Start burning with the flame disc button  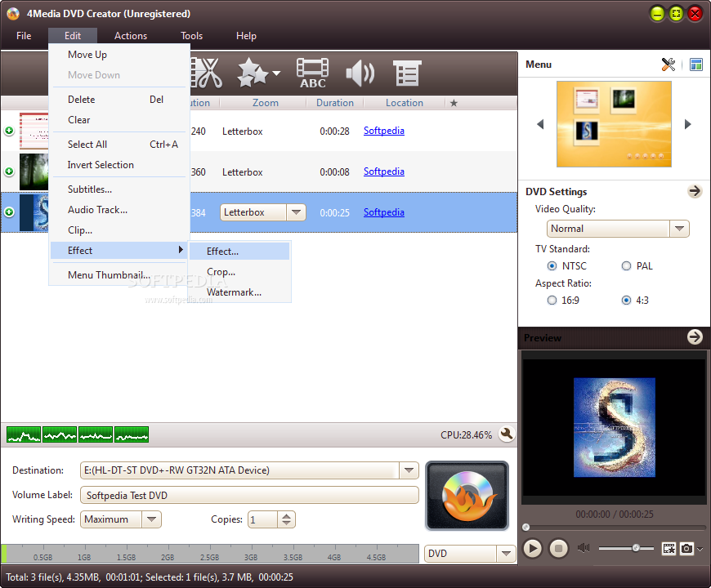467,495
